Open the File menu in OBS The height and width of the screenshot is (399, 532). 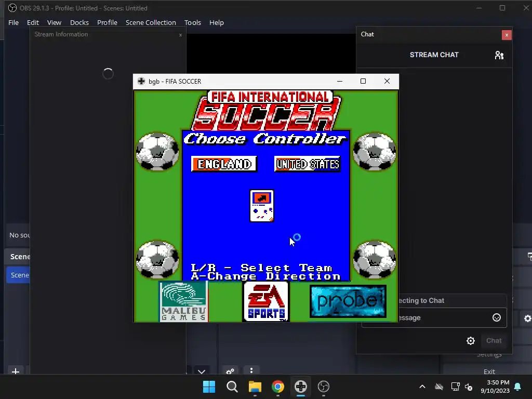pyautogui.click(x=13, y=22)
